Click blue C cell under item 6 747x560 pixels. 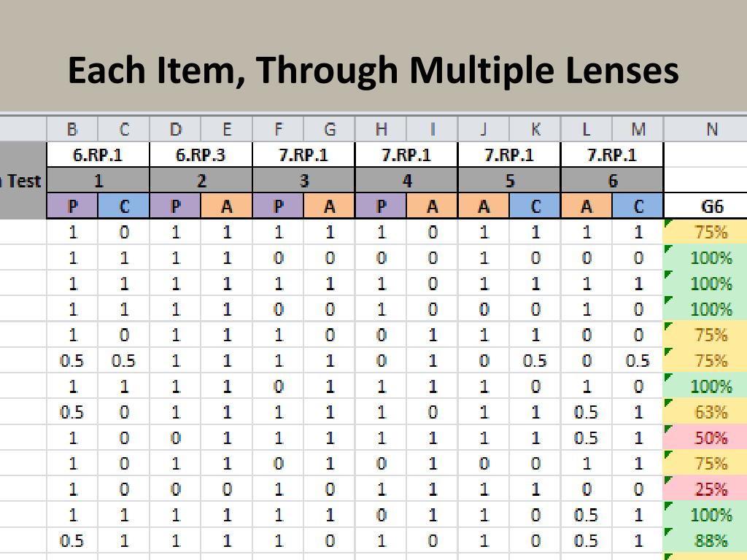(x=638, y=206)
